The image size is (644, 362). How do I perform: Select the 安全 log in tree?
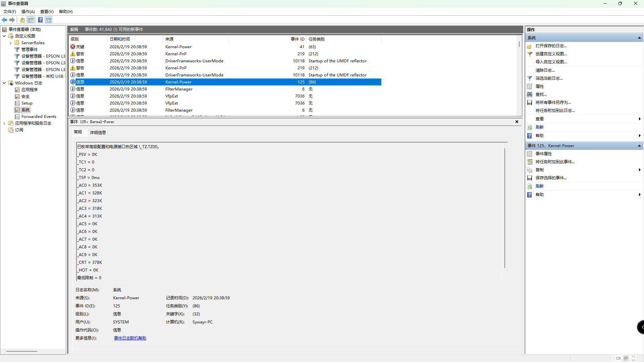tap(25, 97)
